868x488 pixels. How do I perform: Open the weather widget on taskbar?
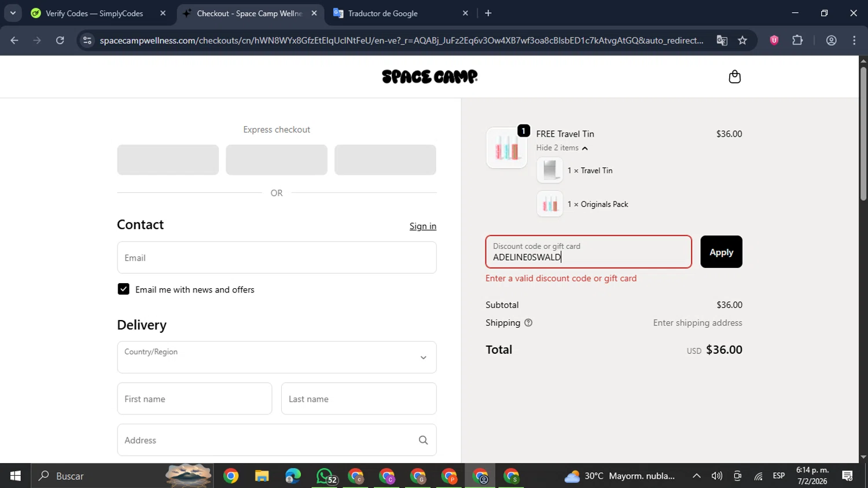pyautogui.click(x=620, y=476)
